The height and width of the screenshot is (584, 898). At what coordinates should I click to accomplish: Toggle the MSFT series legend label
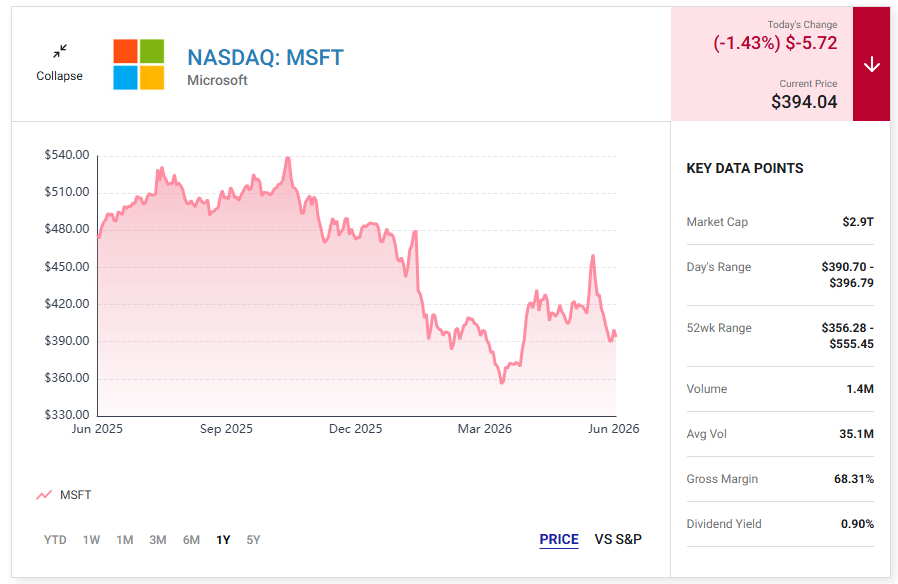pos(76,495)
